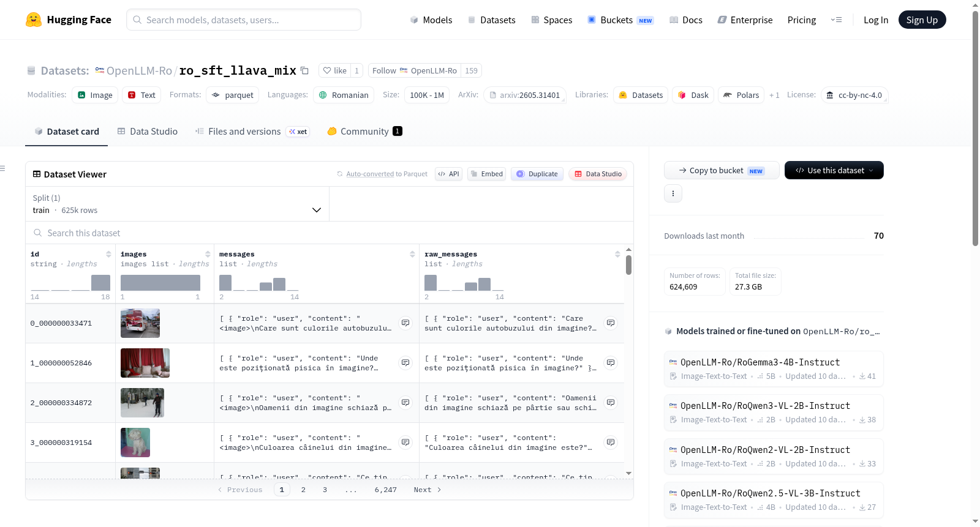Go to the Pricing page
The height and width of the screenshot is (527, 980).
pos(802,20)
